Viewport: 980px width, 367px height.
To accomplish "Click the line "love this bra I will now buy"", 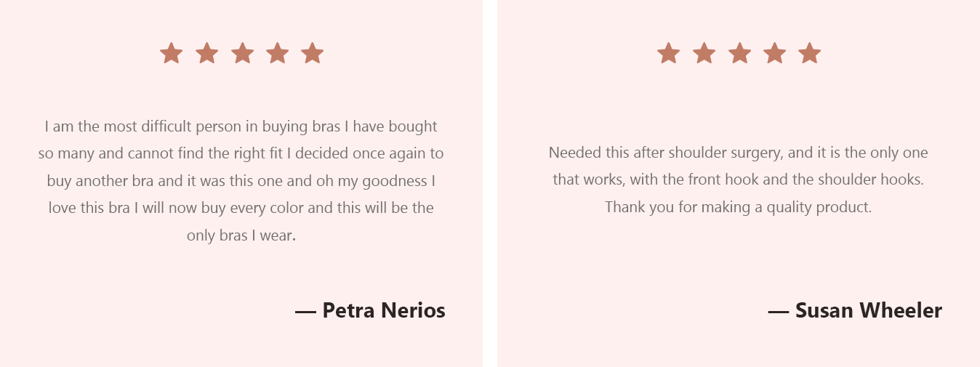I will [241, 208].
